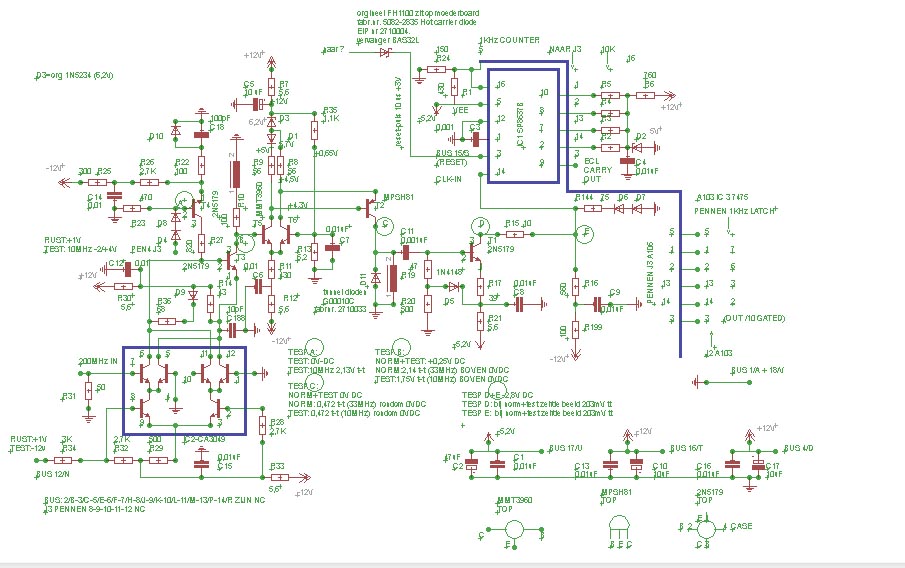Select "PENNEN 1KHz LATCH" text
The height and width of the screenshot is (568, 905).
click(734, 211)
